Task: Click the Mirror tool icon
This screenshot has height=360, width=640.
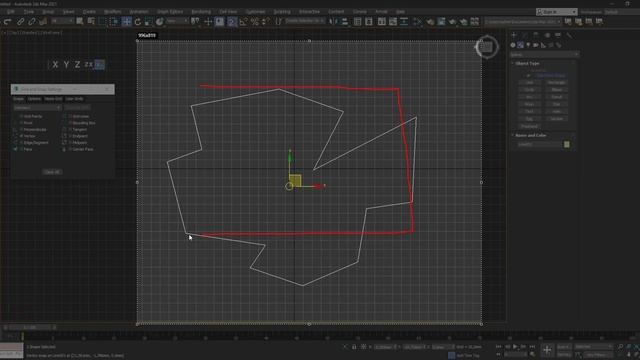Action: (333, 21)
